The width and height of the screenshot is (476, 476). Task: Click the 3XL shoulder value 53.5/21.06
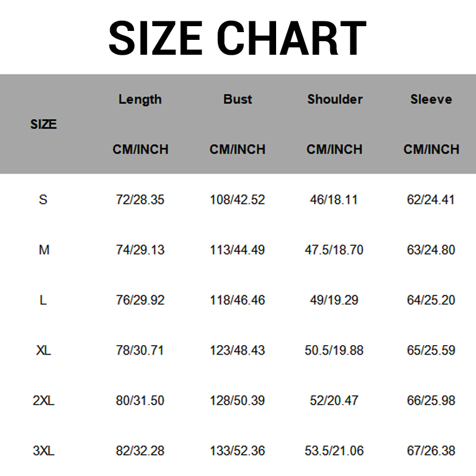(x=334, y=451)
